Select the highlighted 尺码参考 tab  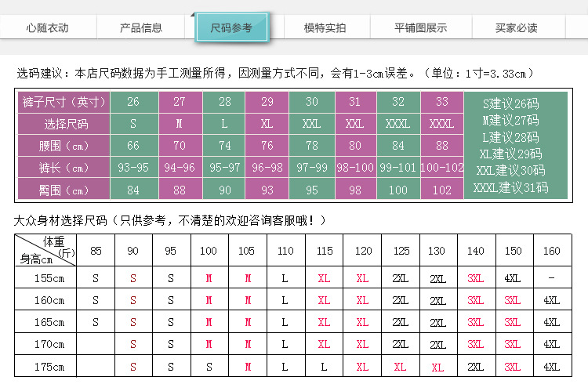point(231,27)
